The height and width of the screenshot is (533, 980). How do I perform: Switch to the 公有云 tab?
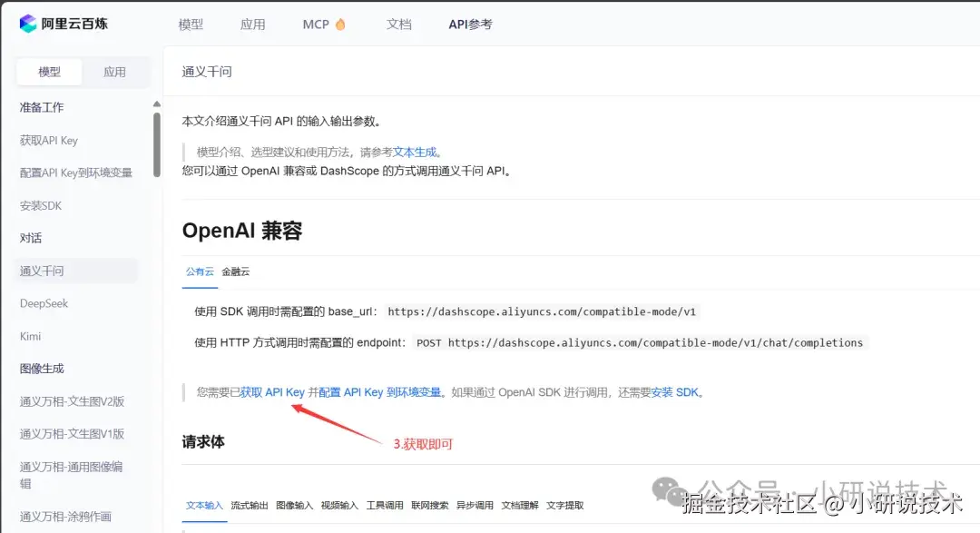click(x=200, y=271)
